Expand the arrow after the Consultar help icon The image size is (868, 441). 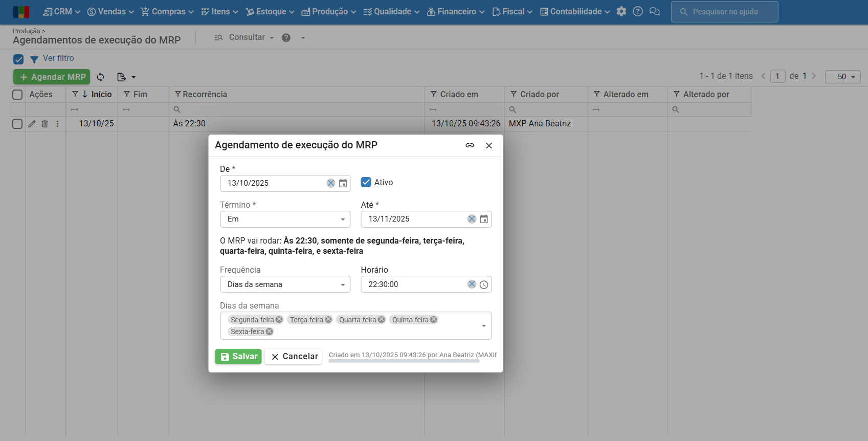303,37
